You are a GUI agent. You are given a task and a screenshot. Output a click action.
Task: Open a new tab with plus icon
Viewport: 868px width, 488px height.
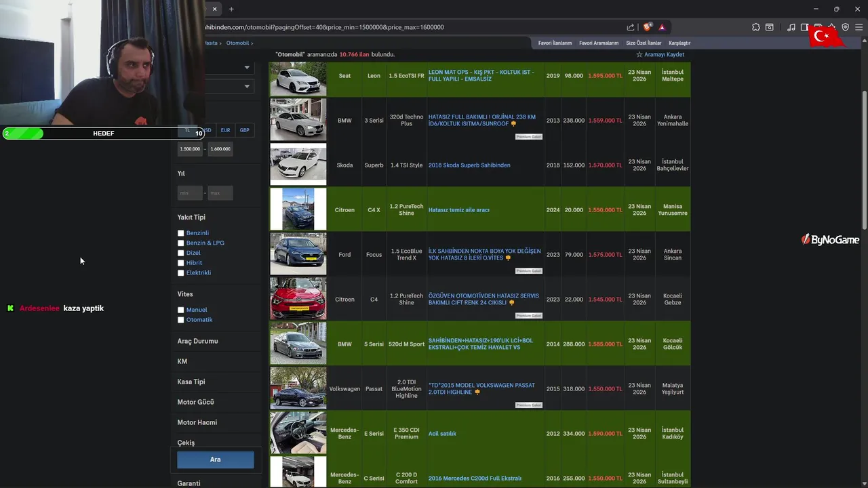(x=231, y=9)
